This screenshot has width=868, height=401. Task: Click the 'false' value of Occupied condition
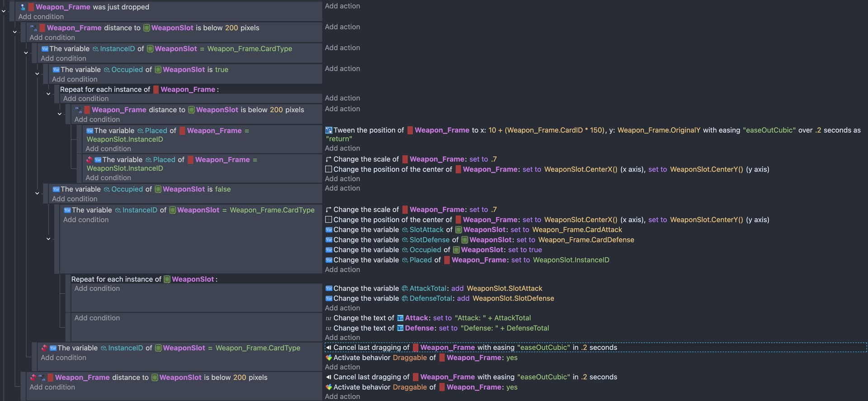pyautogui.click(x=222, y=189)
